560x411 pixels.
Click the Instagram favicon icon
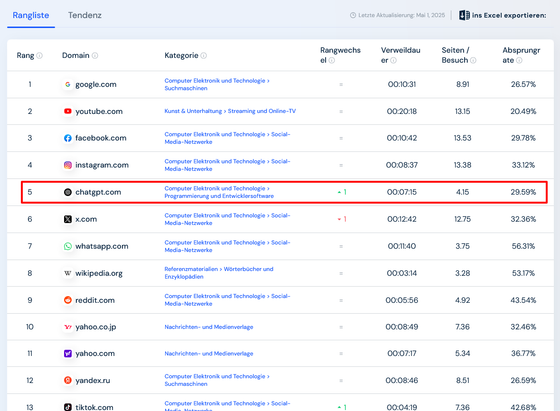point(68,165)
